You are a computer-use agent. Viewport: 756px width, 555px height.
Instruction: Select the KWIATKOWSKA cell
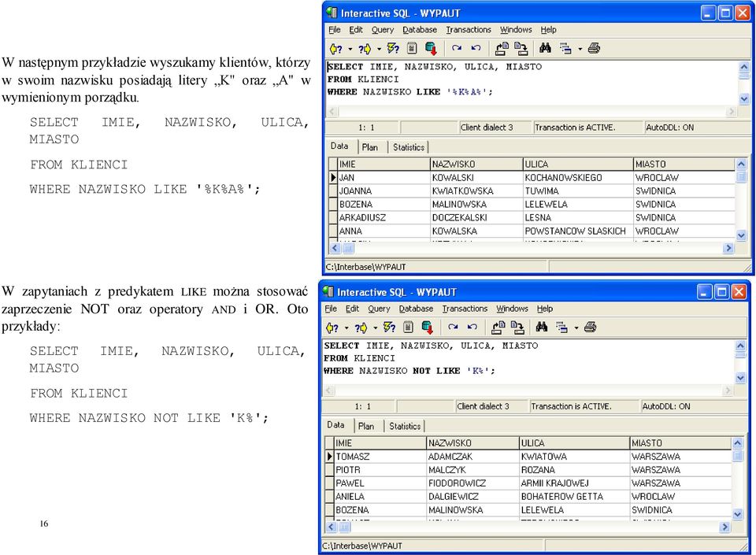click(x=476, y=191)
